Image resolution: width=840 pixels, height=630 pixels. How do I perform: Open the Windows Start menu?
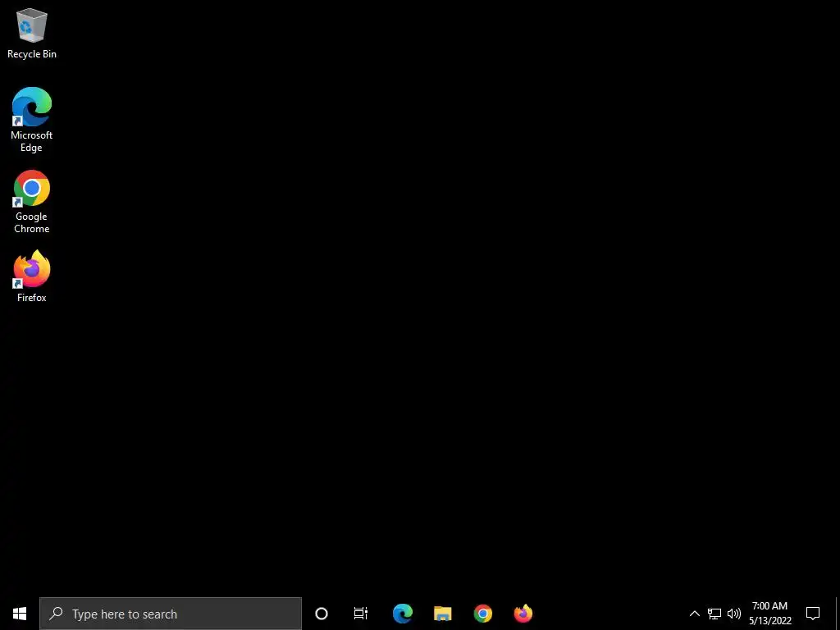pyautogui.click(x=20, y=614)
